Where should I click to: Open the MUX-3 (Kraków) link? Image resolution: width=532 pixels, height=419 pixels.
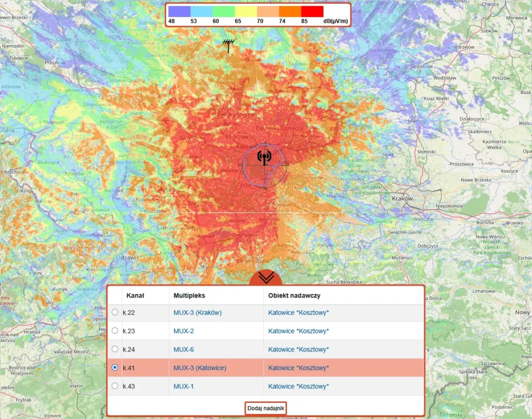(x=197, y=313)
